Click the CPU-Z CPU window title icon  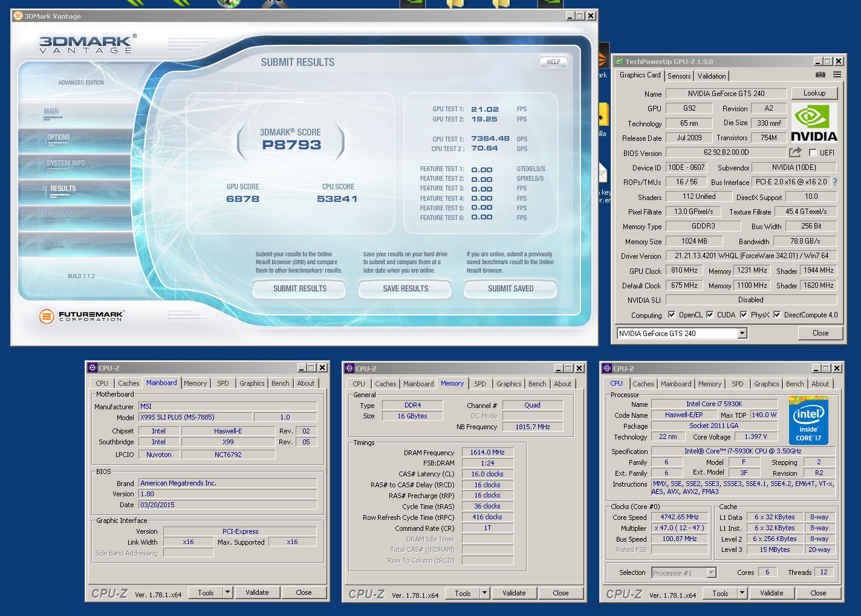tap(606, 368)
